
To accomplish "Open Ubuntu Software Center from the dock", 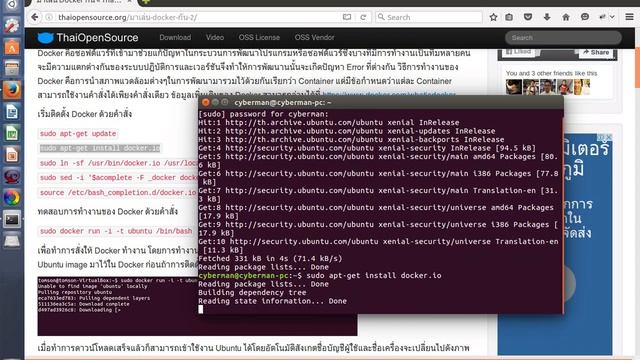I will click(12, 47).
